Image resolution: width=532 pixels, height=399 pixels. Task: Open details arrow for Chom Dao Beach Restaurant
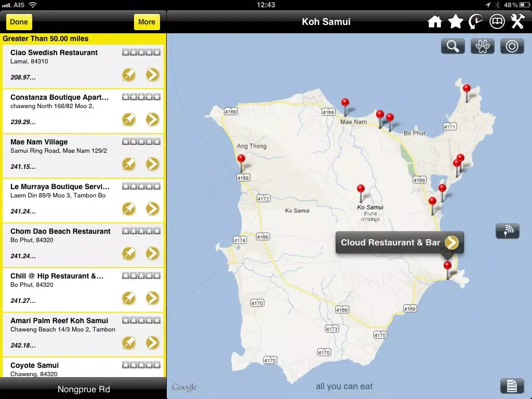153,254
